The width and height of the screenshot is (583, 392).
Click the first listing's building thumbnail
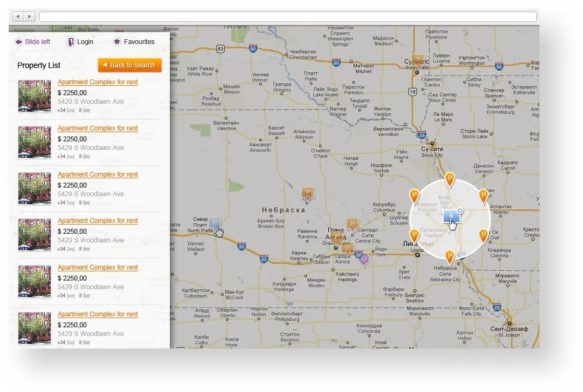35,96
